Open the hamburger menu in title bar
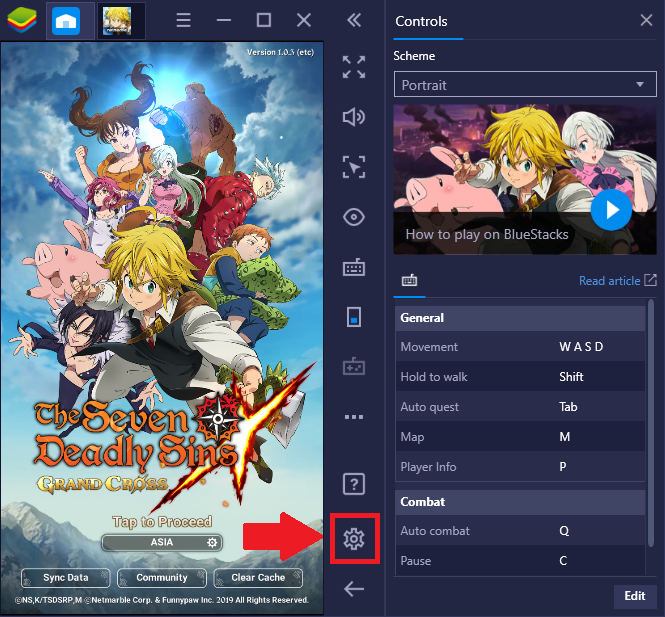This screenshot has height=617, width=665. point(183,20)
